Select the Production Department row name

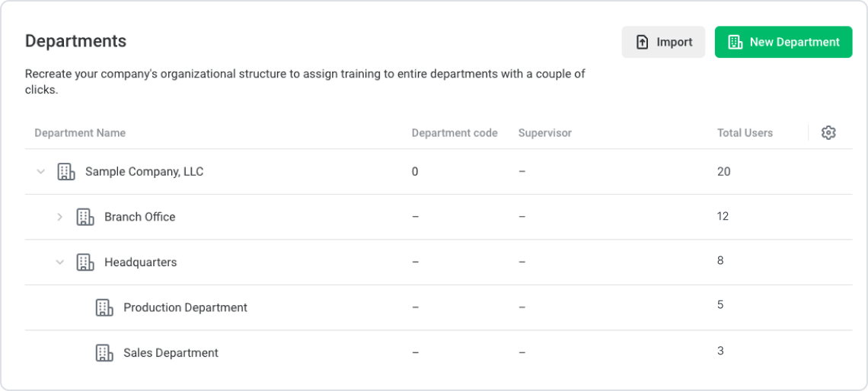click(x=186, y=307)
